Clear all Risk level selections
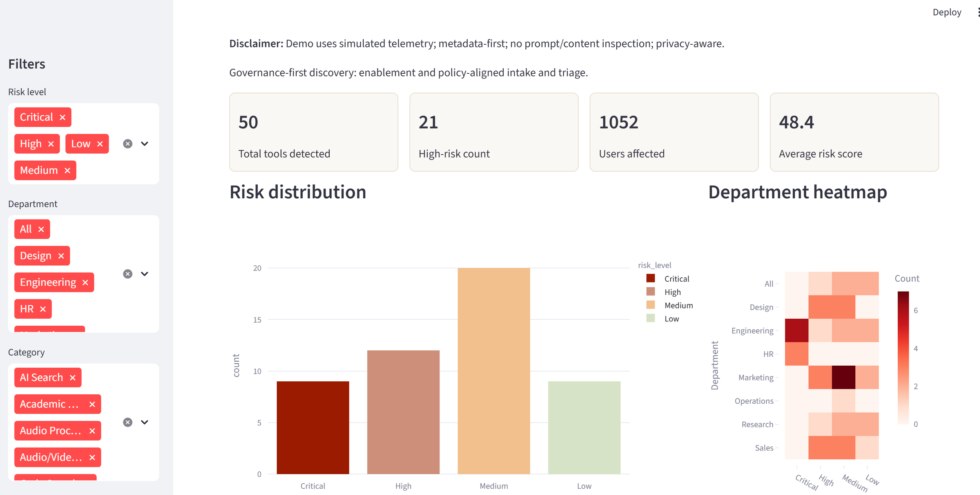The width and height of the screenshot is (980, 495). pos(128,144)
